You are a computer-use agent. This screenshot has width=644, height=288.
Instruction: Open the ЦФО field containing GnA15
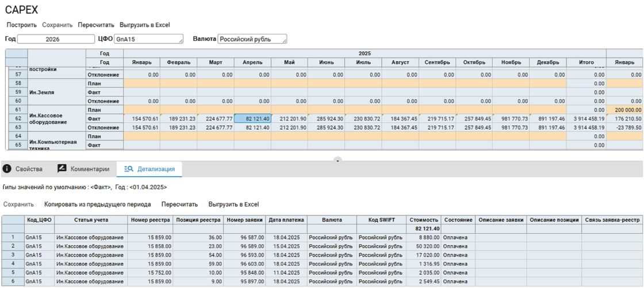[x=148, y=39]
